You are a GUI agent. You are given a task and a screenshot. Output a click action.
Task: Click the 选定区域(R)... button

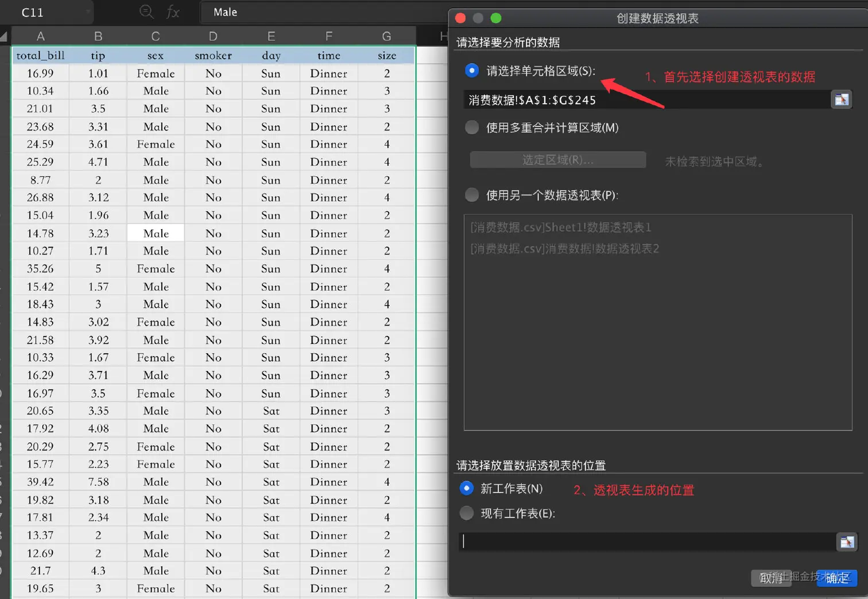pyautogui.click(x=558, y=160)
